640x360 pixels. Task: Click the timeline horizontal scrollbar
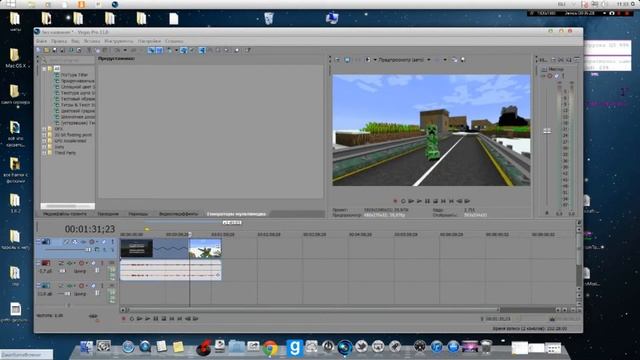[x=313, y=310]
